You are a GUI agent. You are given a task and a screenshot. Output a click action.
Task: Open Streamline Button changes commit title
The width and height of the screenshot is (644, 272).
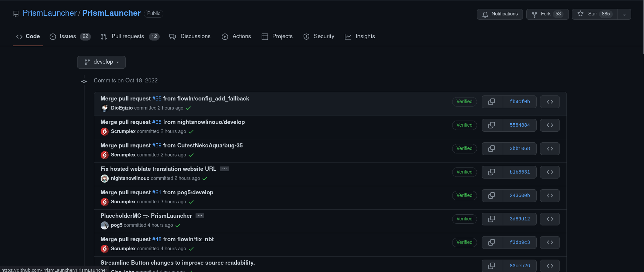[178, 263]
